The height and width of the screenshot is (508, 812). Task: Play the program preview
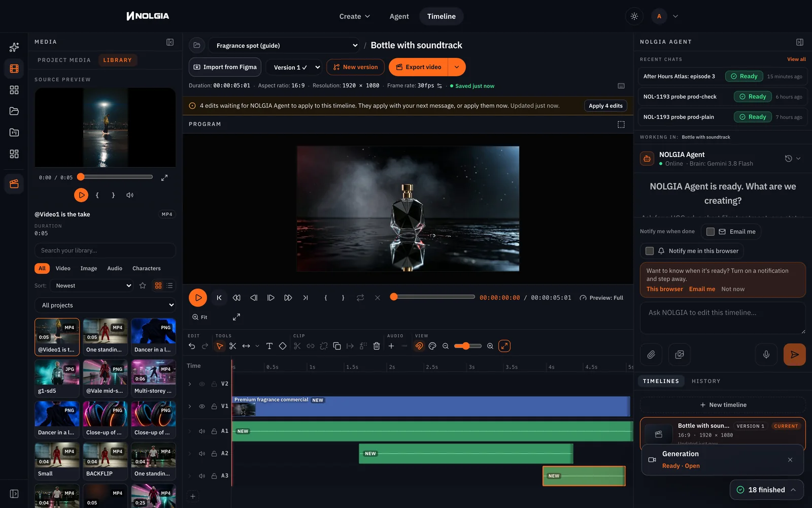pos(198,298)
